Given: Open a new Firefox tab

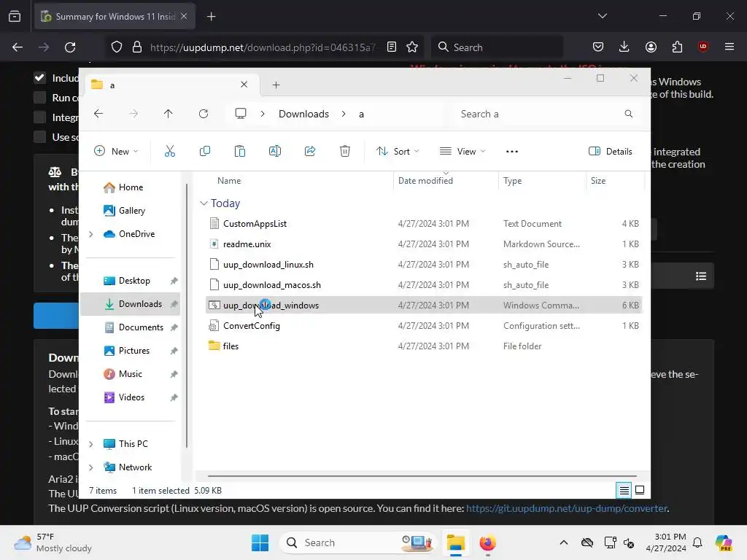Looking at the screenshot, I should pos(211,17).
